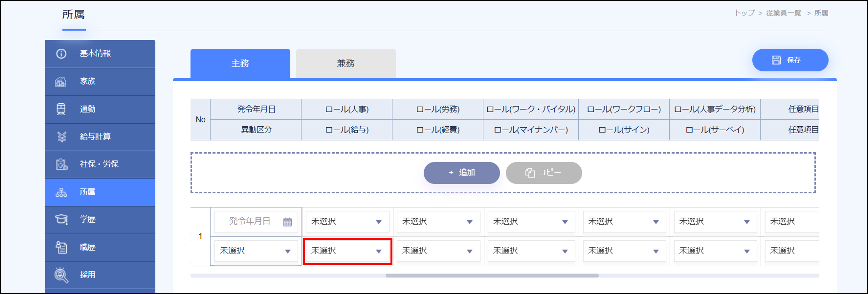Click the ロール(ワークフロー) column header
Image resolution: width=868 pixels, height=294 pixels.
[624, 109]
